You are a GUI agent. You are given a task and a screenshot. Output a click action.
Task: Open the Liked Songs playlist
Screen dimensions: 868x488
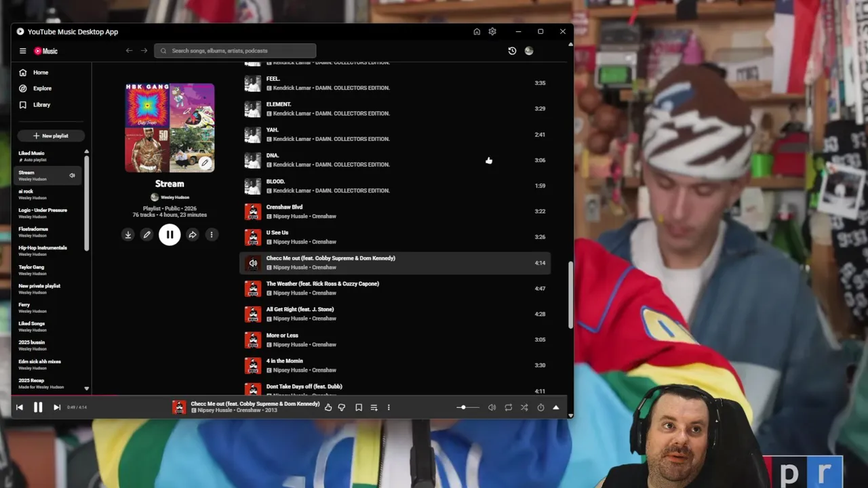click(x=48, y=327)
